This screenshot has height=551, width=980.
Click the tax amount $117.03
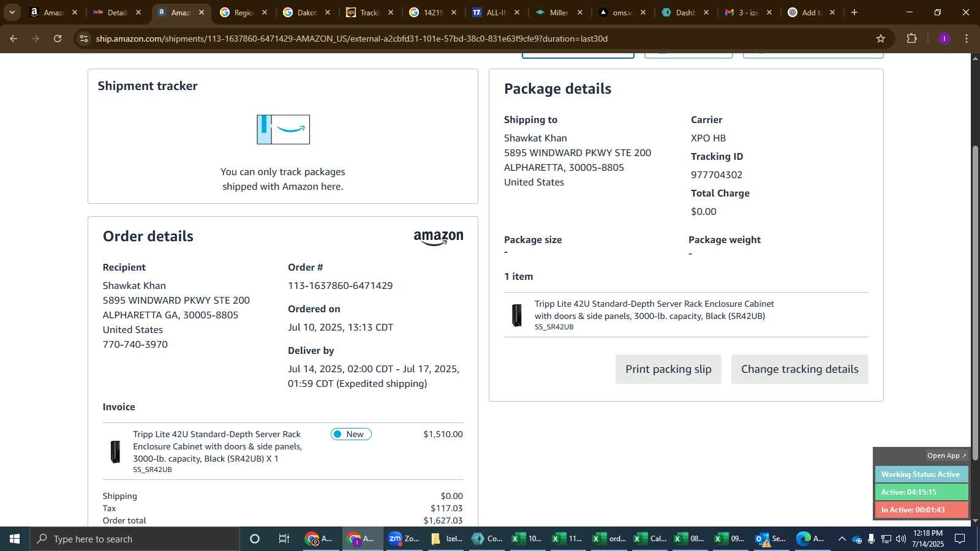447,508
